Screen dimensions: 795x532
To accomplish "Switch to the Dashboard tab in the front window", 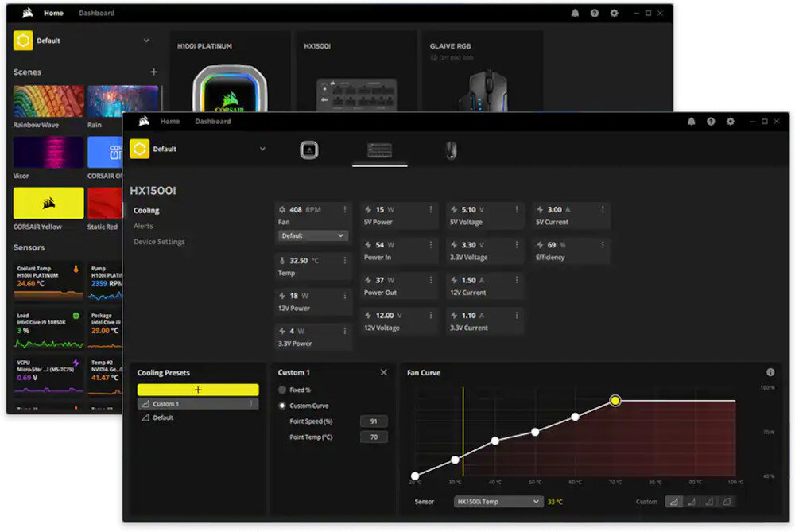I will click(x=212, y=122).
